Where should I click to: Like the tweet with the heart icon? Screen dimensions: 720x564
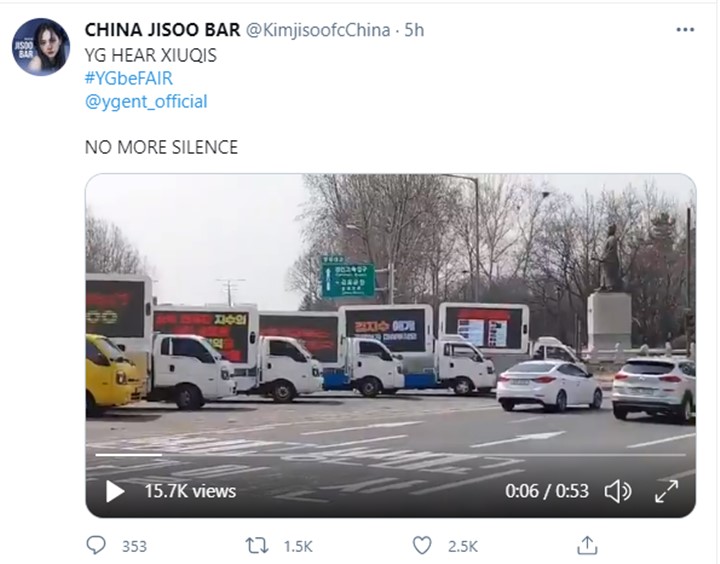click(x=422, y=546)
